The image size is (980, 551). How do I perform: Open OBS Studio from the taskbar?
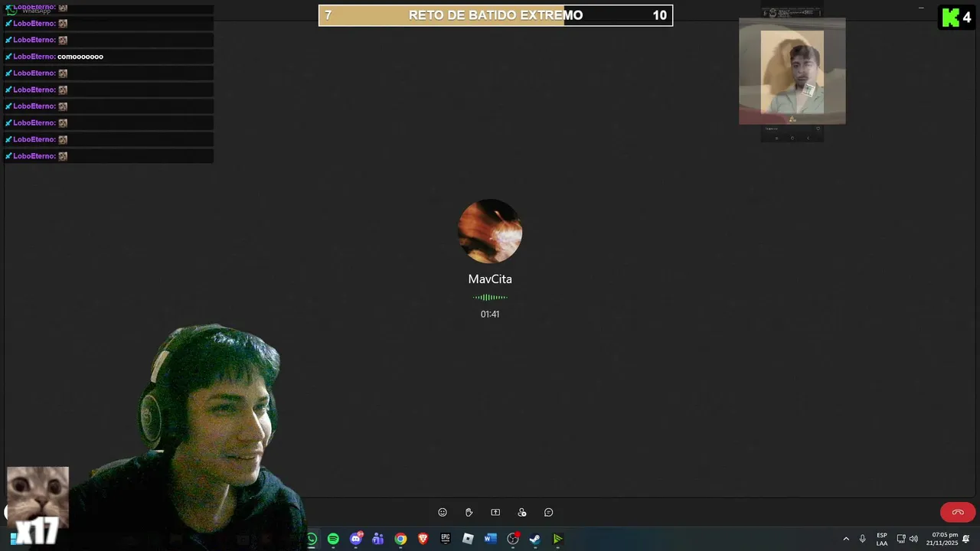(513, 539)
